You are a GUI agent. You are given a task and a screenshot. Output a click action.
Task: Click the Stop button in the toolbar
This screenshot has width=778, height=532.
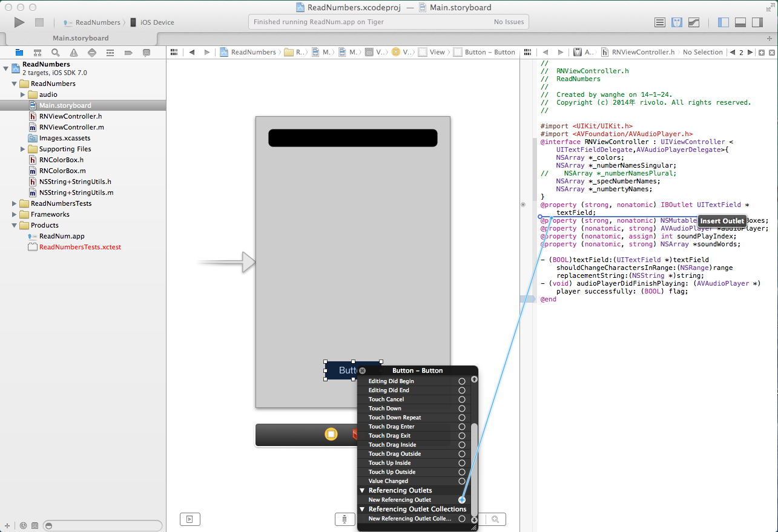tap(39, 22)
